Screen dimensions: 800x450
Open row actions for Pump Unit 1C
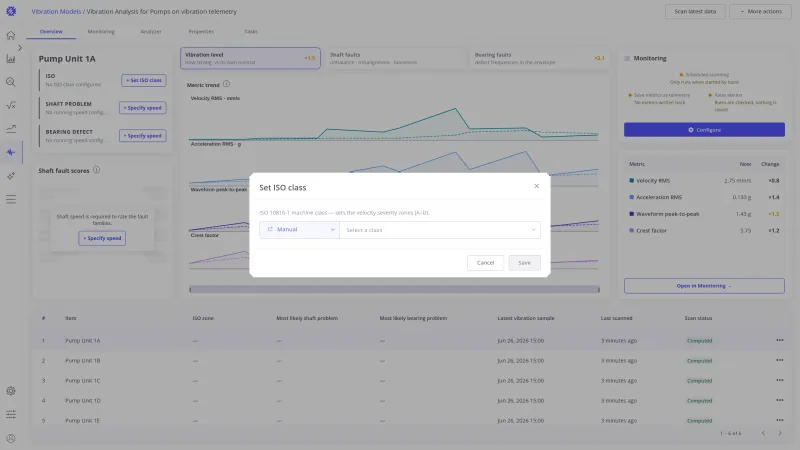780,380
